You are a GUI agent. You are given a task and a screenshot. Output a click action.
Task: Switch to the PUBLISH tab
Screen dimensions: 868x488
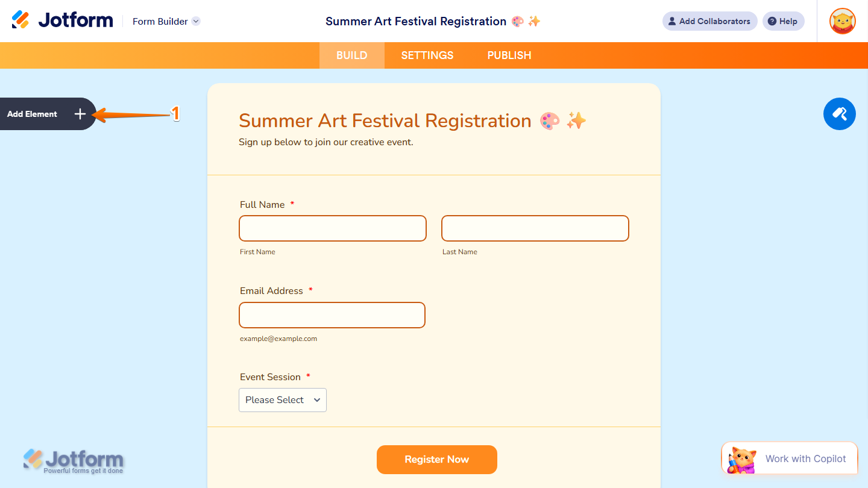coord(509,55)
